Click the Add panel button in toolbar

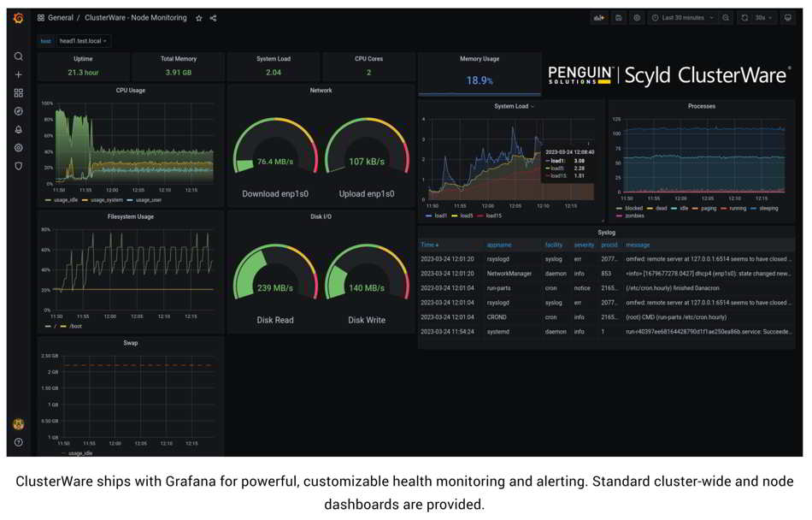pyautogui.click(x=598, y=18)
